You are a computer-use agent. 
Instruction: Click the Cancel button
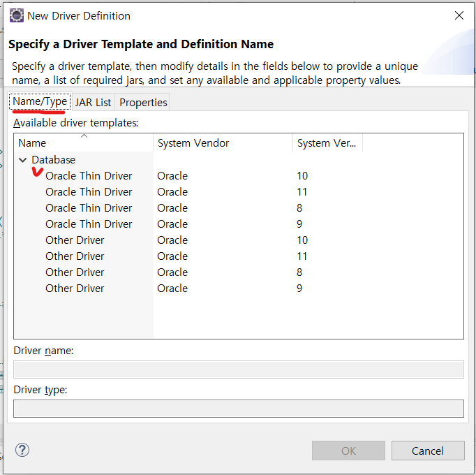click(x=428, y=451)
